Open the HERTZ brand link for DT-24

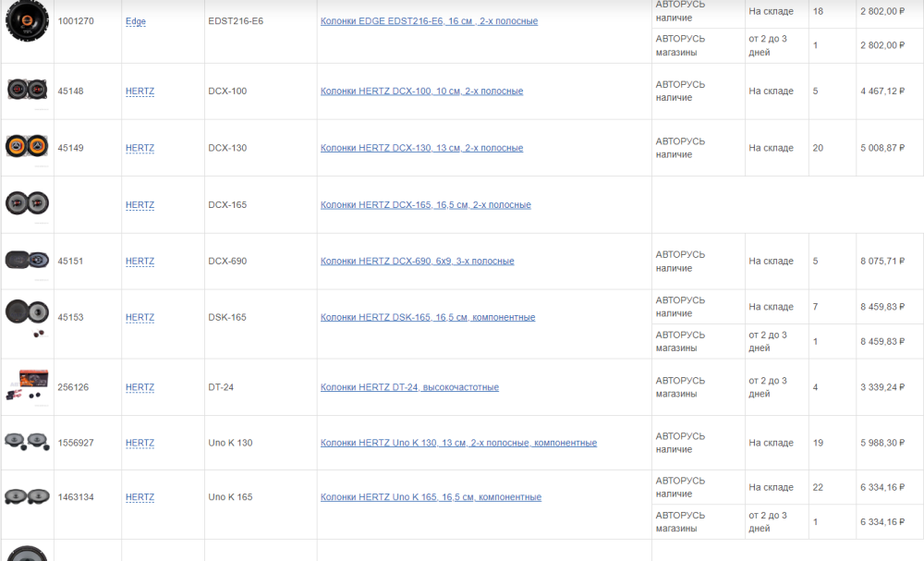coord(140,387)
